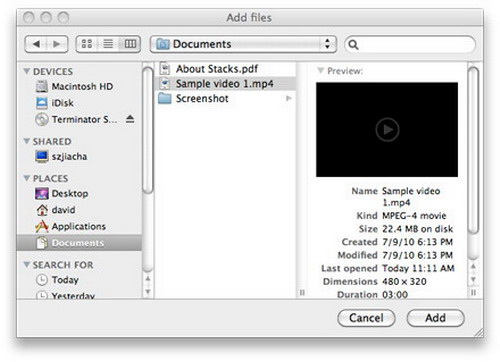500x362 pixels.
Task: Open the Documents folder popup menu
Action: pyautogui.click(x=243, y=44)
